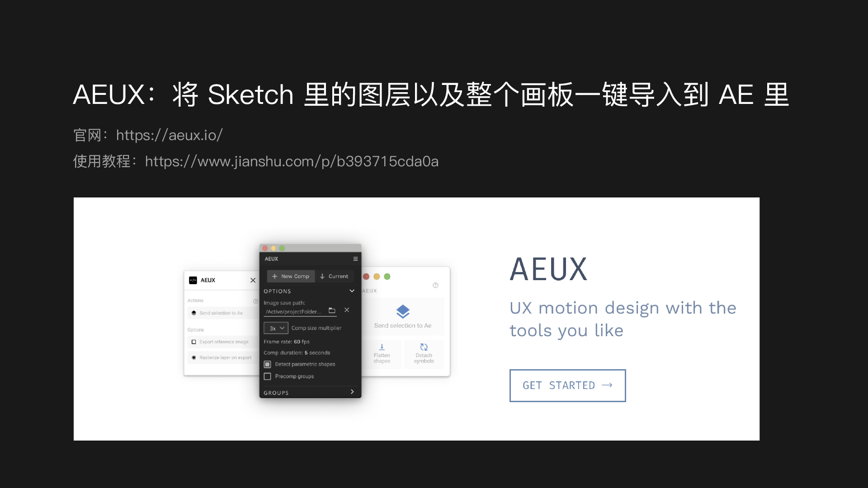Viewport: 868px width, 488px height.
Task: Close the white AEUX plugin panel
Action: tap(253, 280)
